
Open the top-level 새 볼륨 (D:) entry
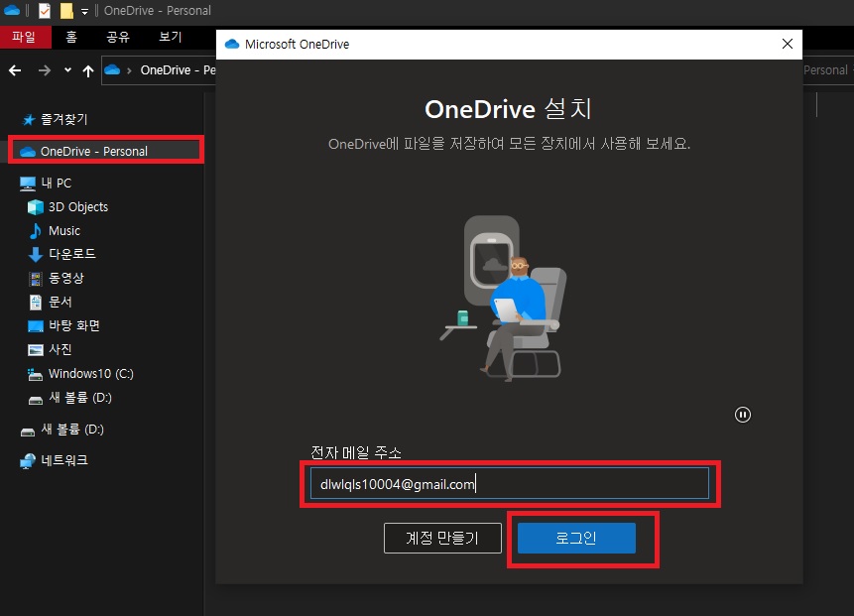72,430
